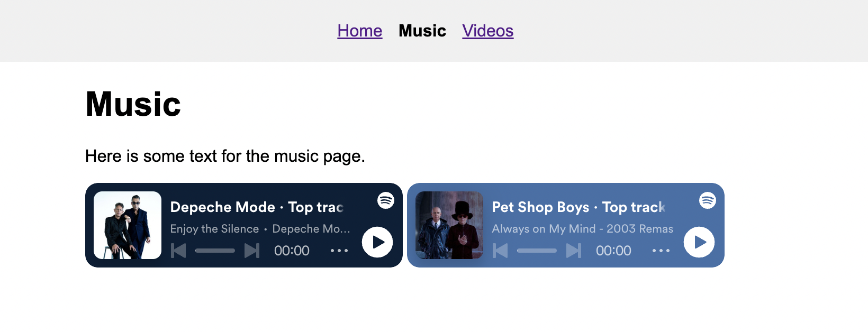868x332 pixels.
Task: Open Spotify logo on Pet Shop Boys embed
Action: (x=708, y=200)
